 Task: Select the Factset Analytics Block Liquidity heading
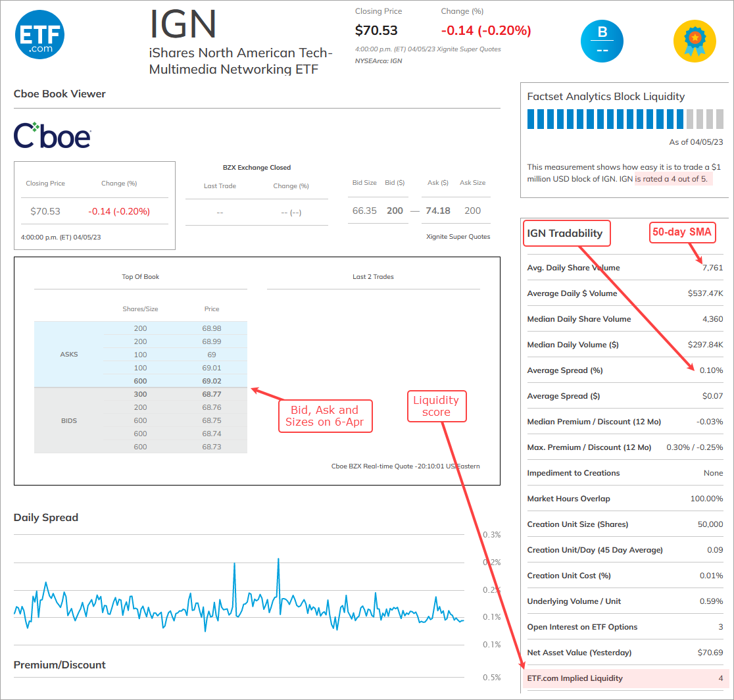606,97
